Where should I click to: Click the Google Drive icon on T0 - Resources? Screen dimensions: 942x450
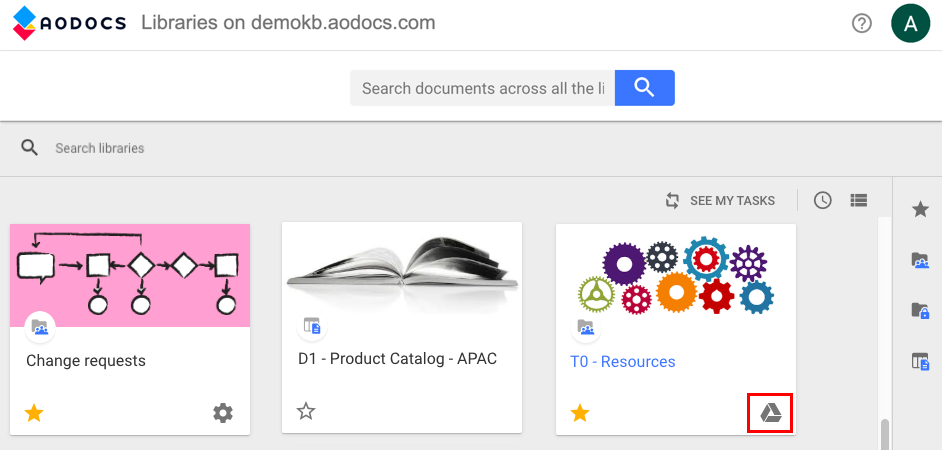pyautogui.click(x=770, y=413)
